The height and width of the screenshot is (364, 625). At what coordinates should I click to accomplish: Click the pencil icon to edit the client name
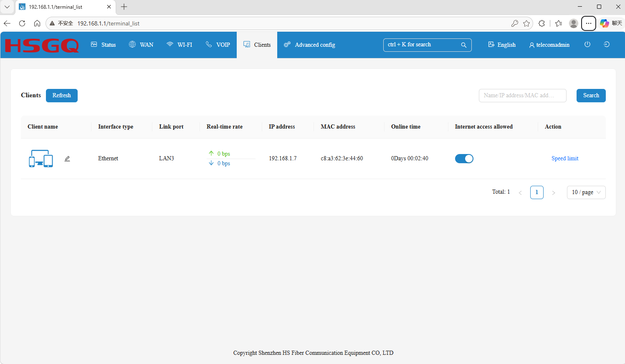(67, 159)
